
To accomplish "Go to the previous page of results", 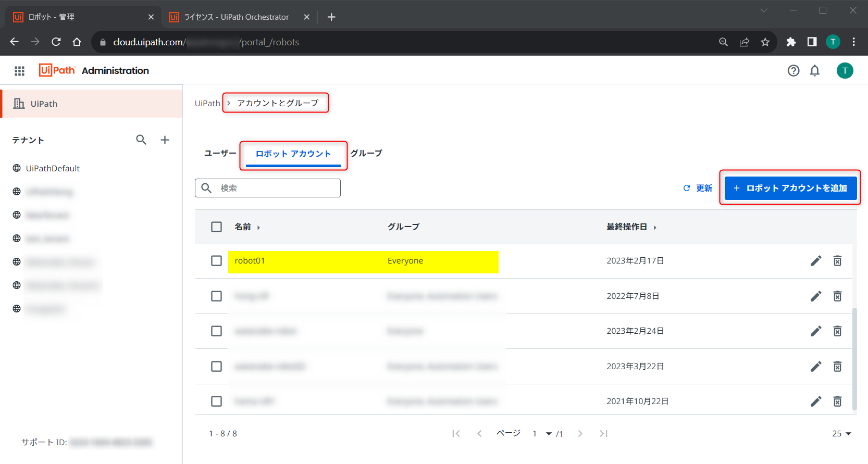I will 479,433.
